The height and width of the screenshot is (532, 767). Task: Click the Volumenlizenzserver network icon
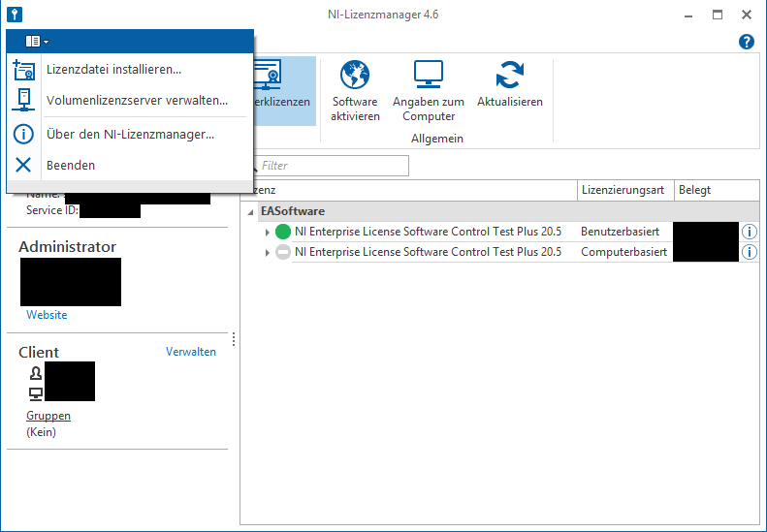(x=23, y=100)
